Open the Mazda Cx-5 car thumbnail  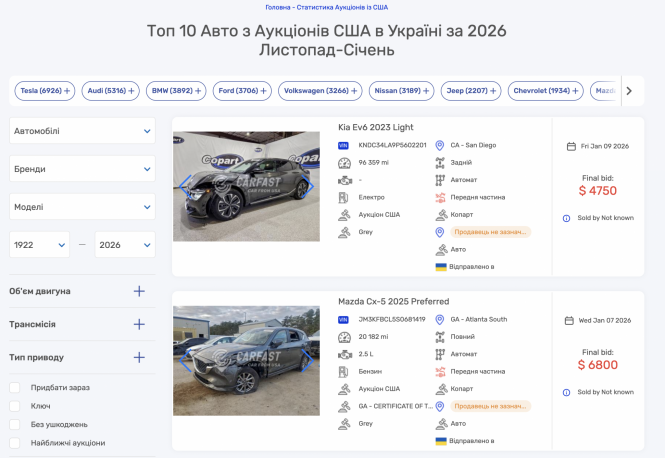tap(245, 360)
